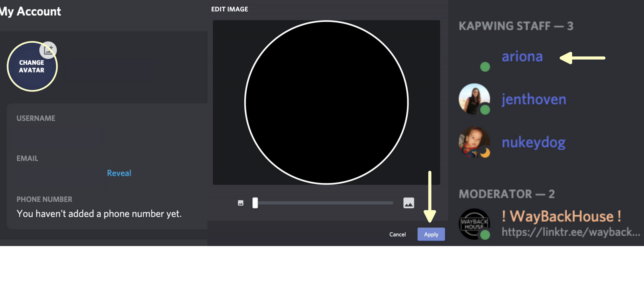
Task: Open nukeydog's avatar photo
Action: (473, 141)
